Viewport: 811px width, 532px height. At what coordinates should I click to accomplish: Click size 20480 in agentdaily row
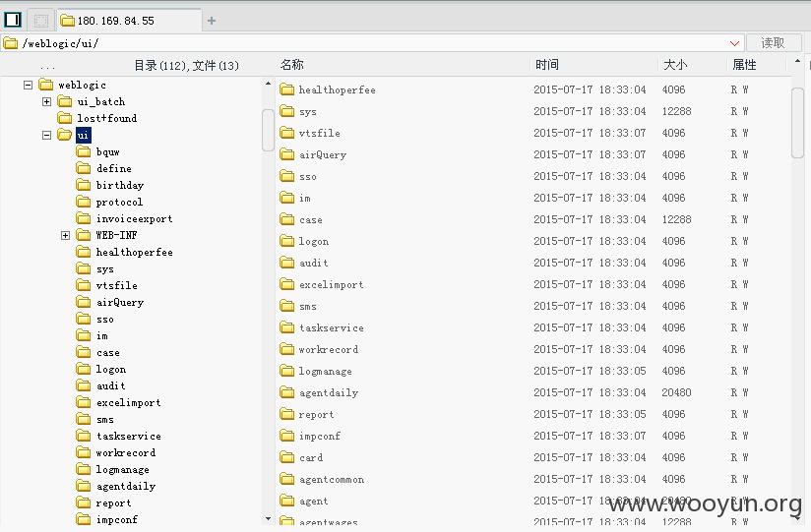pos(676,392)
